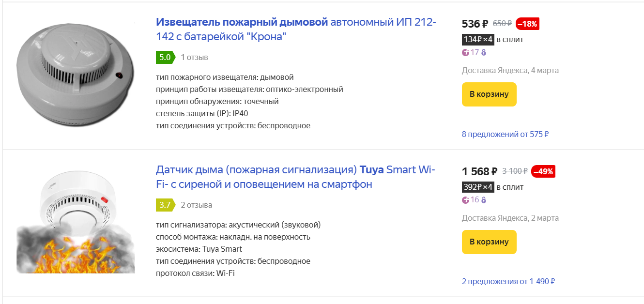Click the purple cashback icon beside 16
The image size is (644, 304).
click(466, 200)
